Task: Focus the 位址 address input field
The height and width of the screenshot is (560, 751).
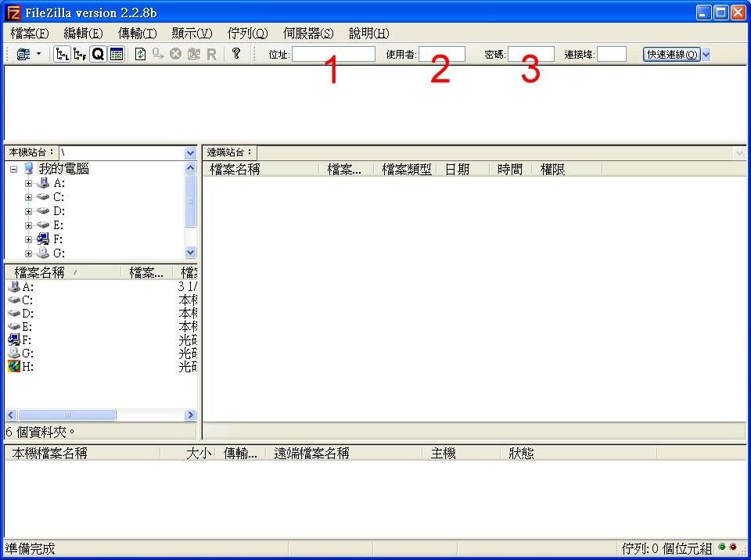Action: (333, 54)
